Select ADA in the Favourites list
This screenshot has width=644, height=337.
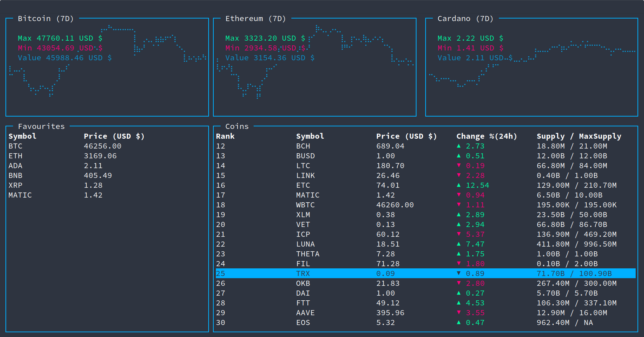[16, 166]
